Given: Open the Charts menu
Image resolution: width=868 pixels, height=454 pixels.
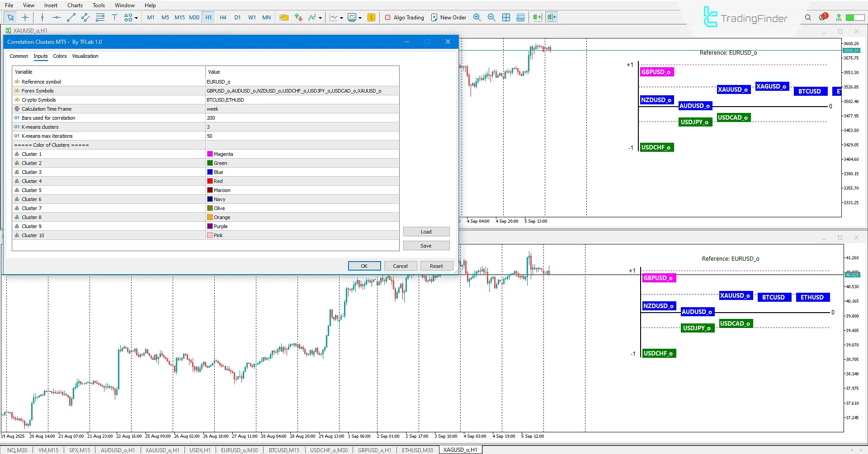Looking at the screenshot, I should tap(75, 5).
